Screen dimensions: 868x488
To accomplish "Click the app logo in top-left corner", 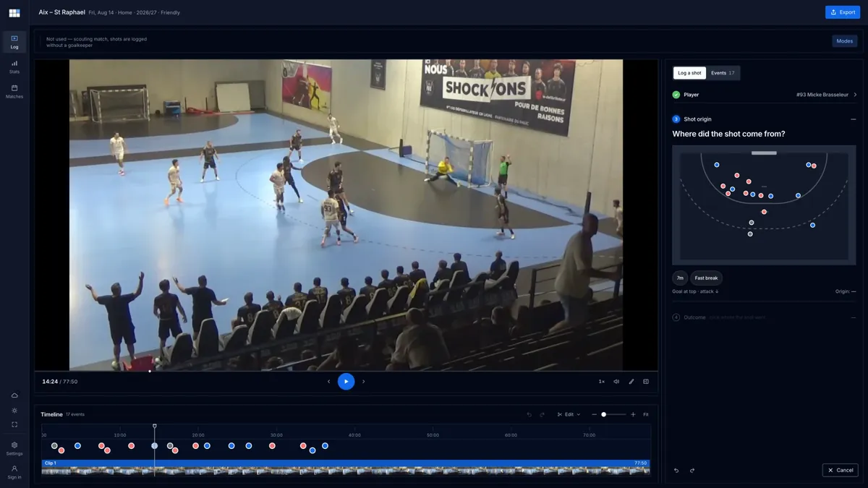I will [14, 12].
